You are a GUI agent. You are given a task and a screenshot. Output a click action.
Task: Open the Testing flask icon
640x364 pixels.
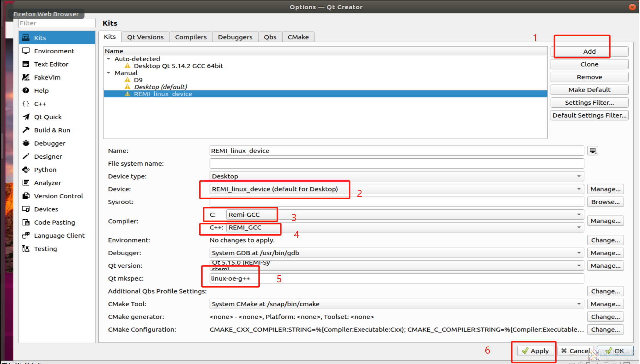[26, 249]
